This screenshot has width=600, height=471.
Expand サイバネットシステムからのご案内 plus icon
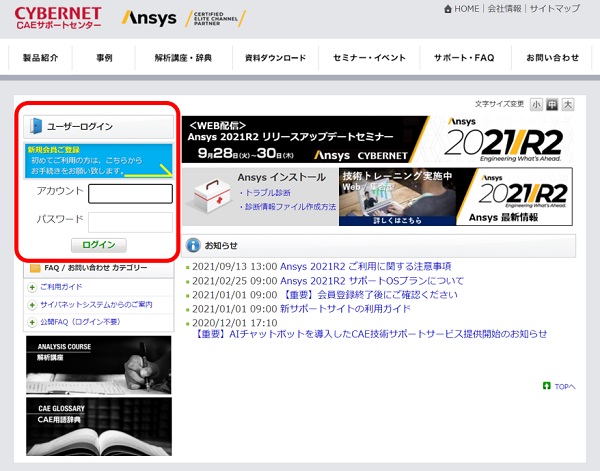click(32, 305)
